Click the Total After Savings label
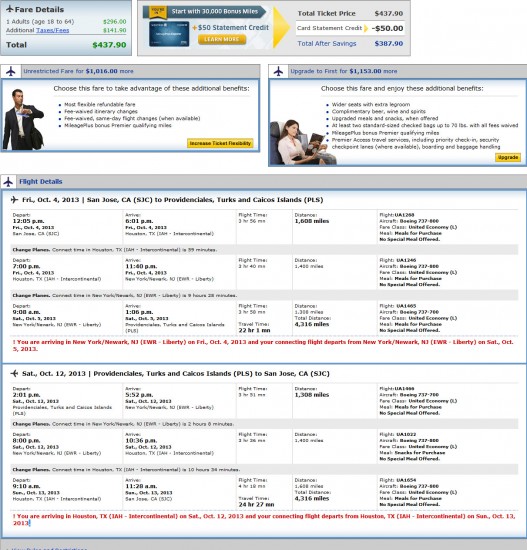The width and height of the screenshot is (527, 550). pyautogui.click(x=327, y=43)
